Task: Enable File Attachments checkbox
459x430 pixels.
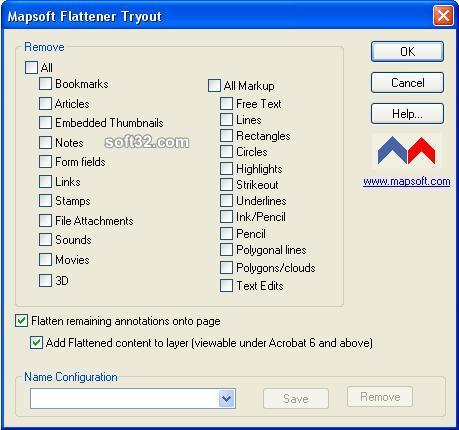Action: coord(45,220)
